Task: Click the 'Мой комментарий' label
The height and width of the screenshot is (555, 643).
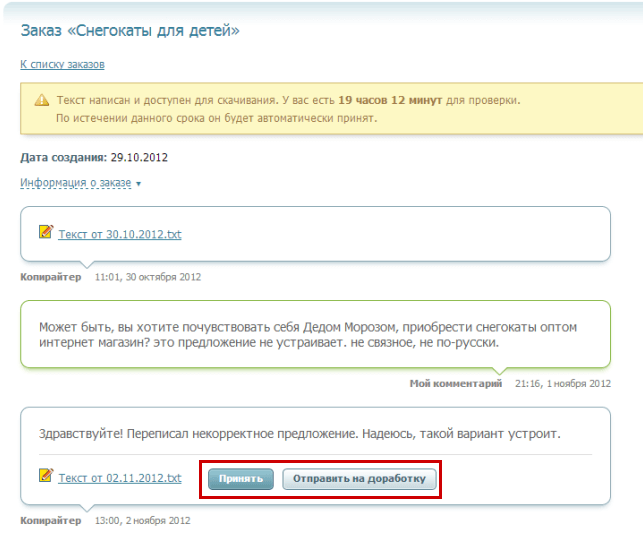Action: [x=456, y=384]
